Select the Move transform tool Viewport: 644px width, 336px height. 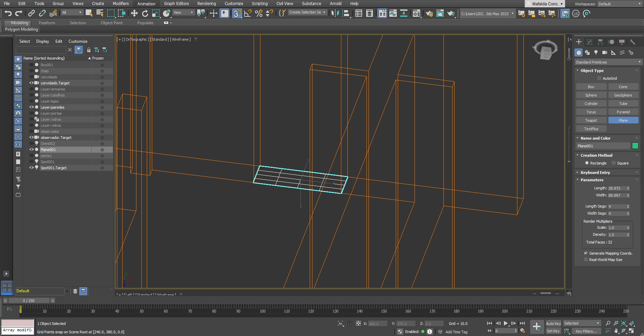tap(134, 13)
